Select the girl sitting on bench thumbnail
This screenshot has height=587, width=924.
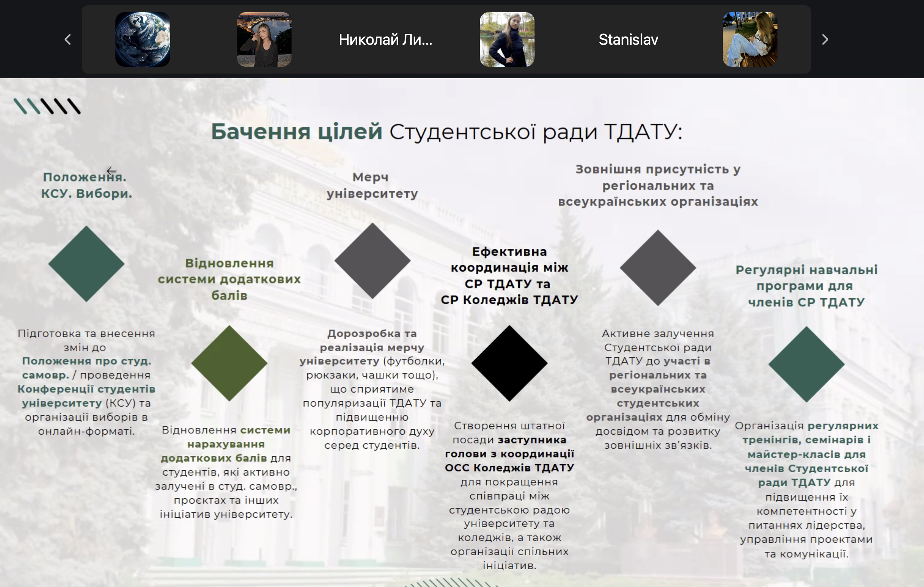click(x=750, y=39)
